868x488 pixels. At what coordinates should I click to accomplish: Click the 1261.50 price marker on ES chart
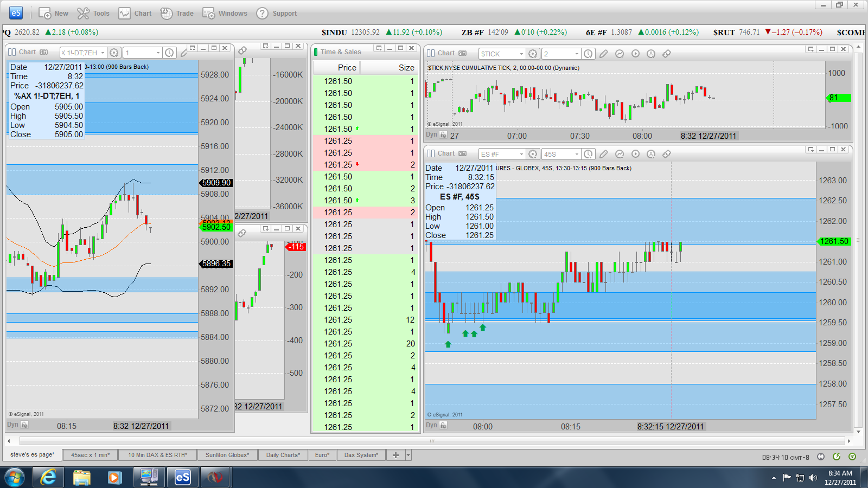834,241
